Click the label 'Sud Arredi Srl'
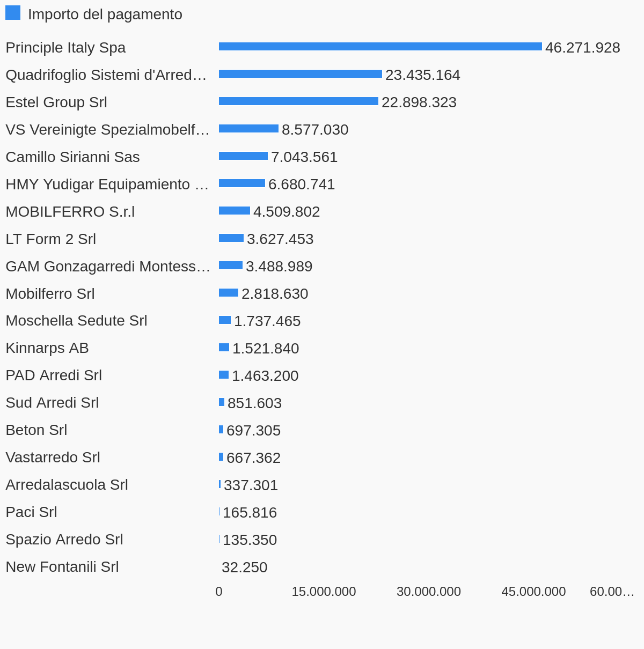This screenshot has width=644, height=649. [52, 403]
